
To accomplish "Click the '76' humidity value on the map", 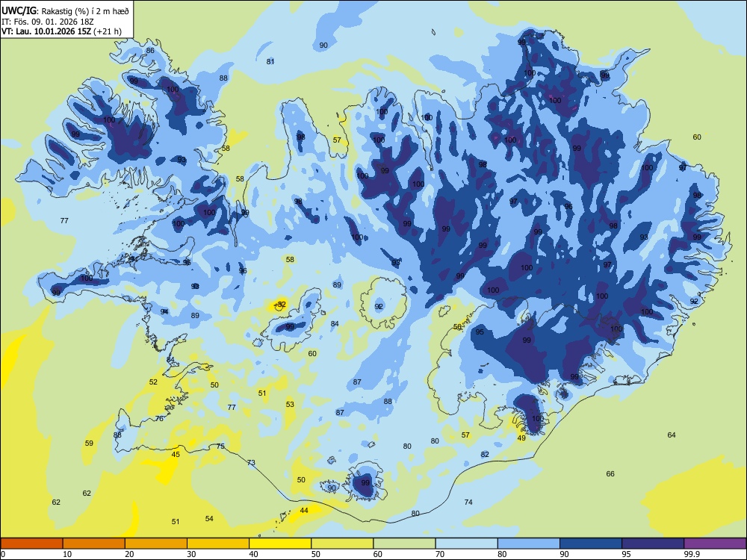I will coord(159,419).
